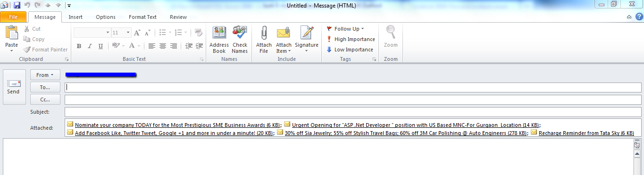Switch to the Insert tab

point(75,17)
